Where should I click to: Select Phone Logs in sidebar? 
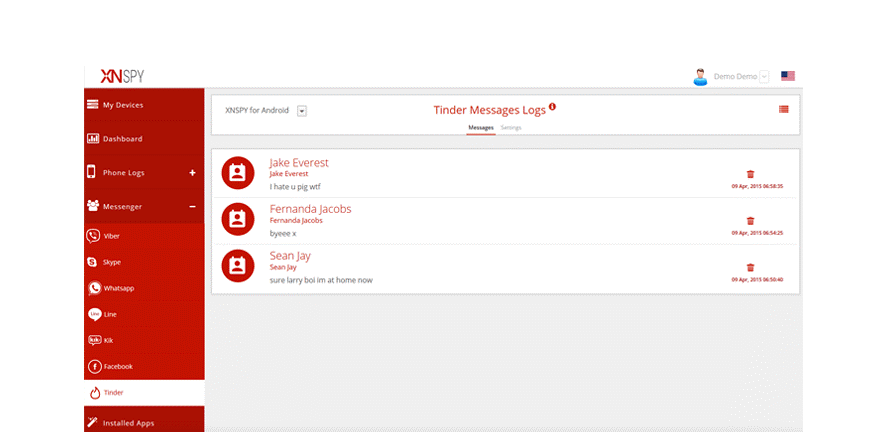[x=144, y=173]
